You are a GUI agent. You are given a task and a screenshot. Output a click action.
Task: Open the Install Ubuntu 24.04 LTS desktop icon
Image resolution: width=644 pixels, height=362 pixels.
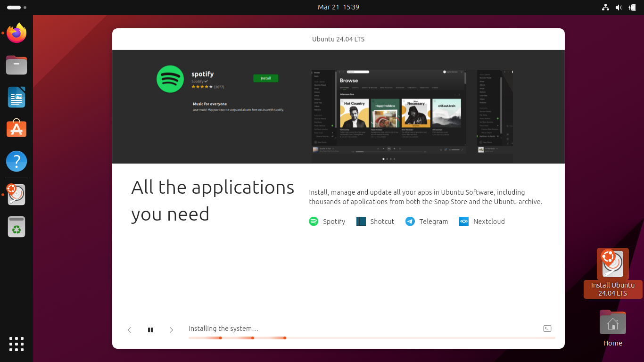[x=612, y=264]
